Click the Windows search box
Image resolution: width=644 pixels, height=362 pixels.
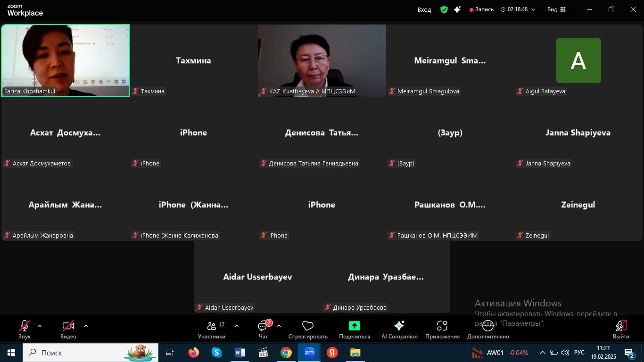pos(80,353)
